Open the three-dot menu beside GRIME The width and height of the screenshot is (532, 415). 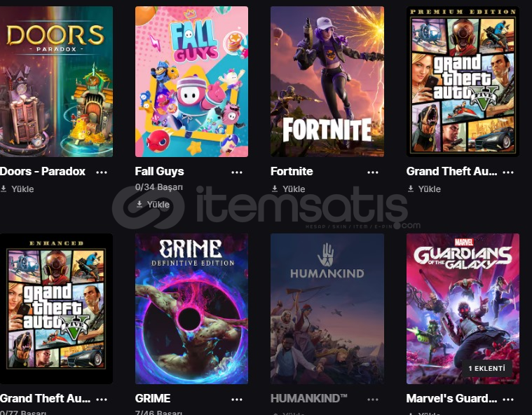tap(237, 400)
